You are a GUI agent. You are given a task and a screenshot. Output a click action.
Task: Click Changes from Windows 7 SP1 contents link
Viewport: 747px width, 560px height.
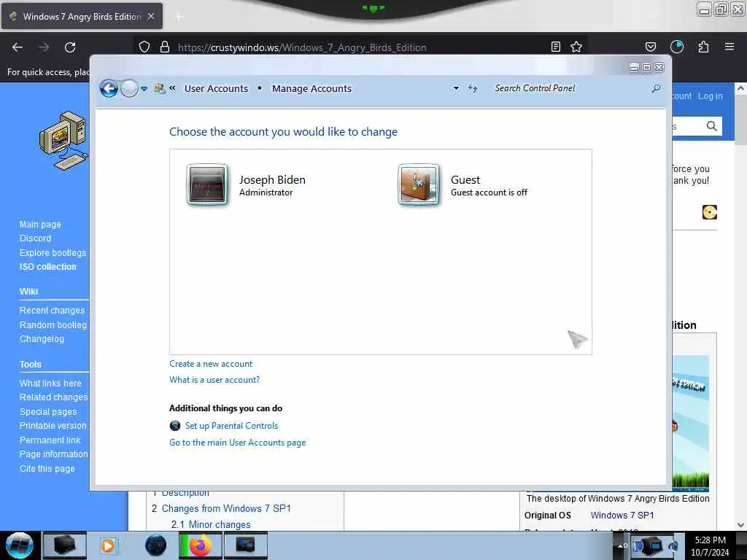coord(226,508)
